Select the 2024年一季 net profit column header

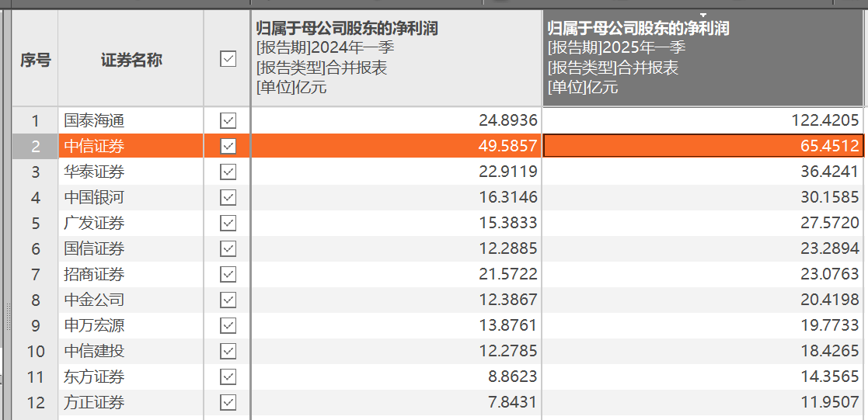396,59
